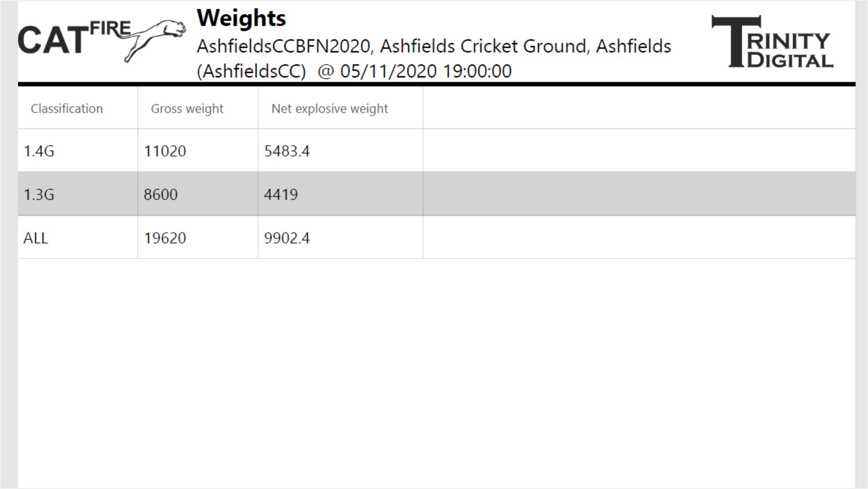Image resolution: width=868 pixels, height=489 pixels.
Task: Click the 9902.4 total net explosive weight
Action: click(x=287, y=238)
